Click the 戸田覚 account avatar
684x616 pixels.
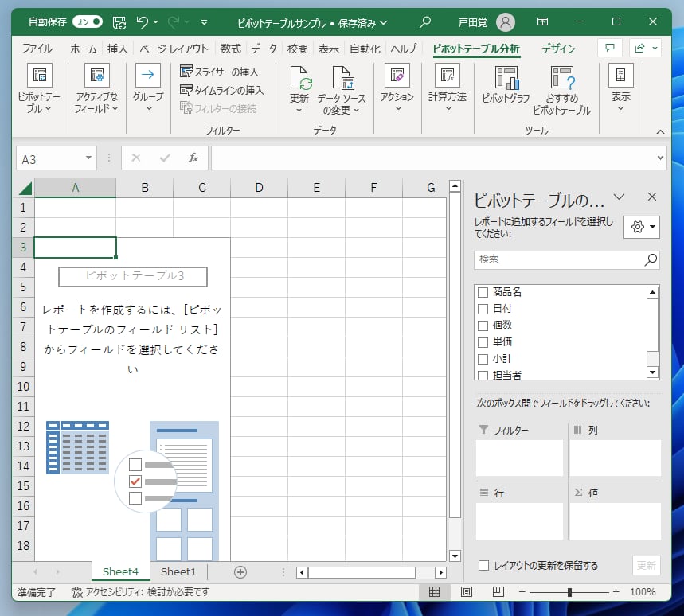pyautogui.click(x=505, y=21)
